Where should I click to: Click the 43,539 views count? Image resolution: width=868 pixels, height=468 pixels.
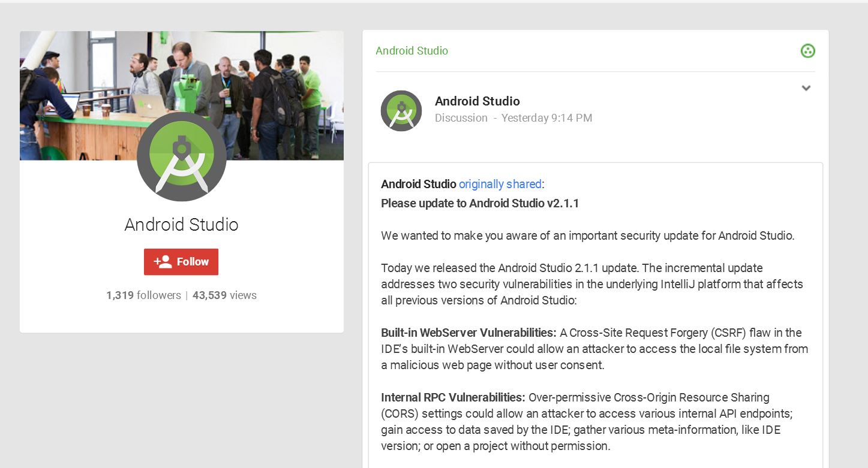tap(224, 295)
